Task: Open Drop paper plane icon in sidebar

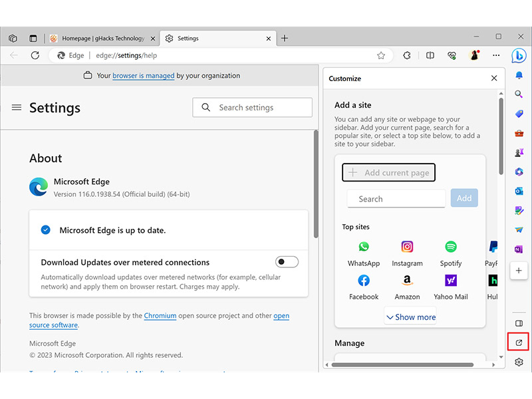Action: pyautogui.click(x=519, y=229)
